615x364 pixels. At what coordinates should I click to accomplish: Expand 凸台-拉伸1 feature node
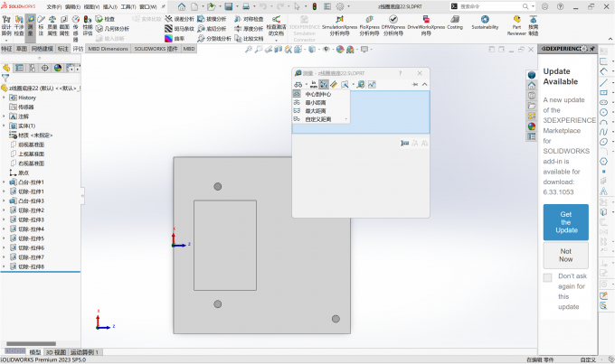point(4,182)
